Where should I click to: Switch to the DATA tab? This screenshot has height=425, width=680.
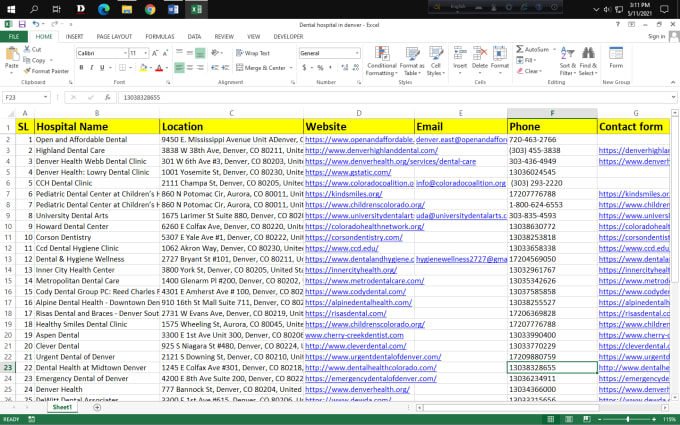point(194,37)
